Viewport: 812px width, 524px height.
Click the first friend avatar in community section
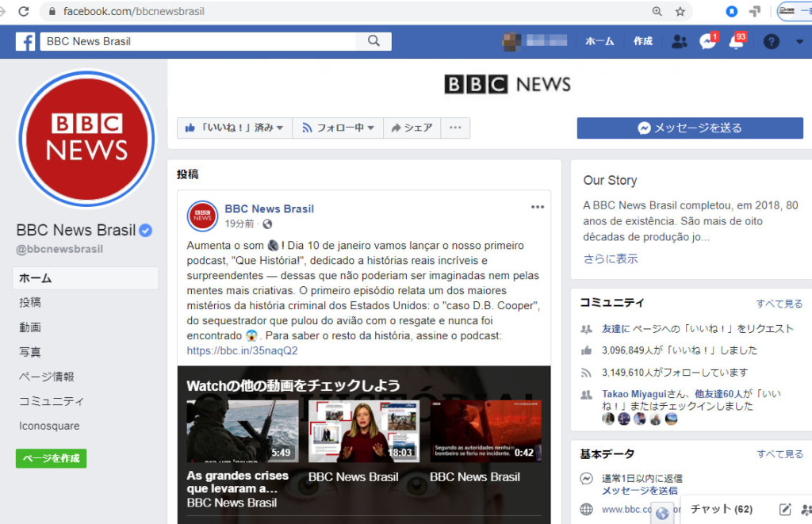(608, 419)
